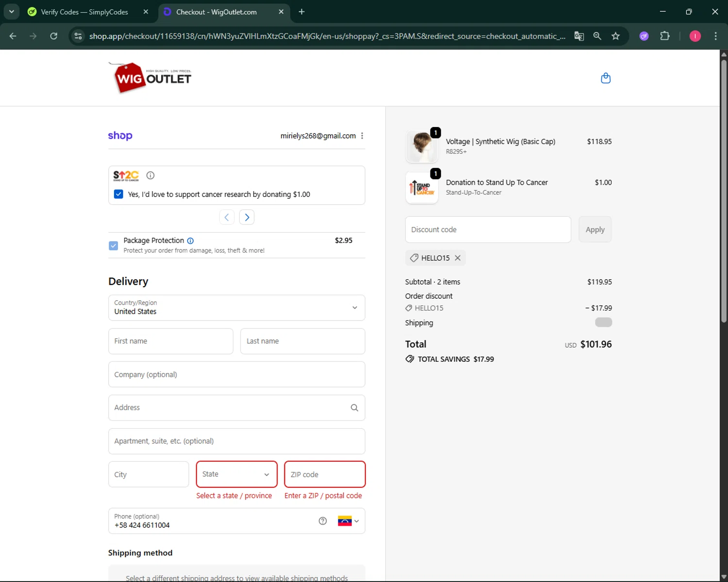Click the page vertical scrollbar
728x582 pixels.
(724, 194)
